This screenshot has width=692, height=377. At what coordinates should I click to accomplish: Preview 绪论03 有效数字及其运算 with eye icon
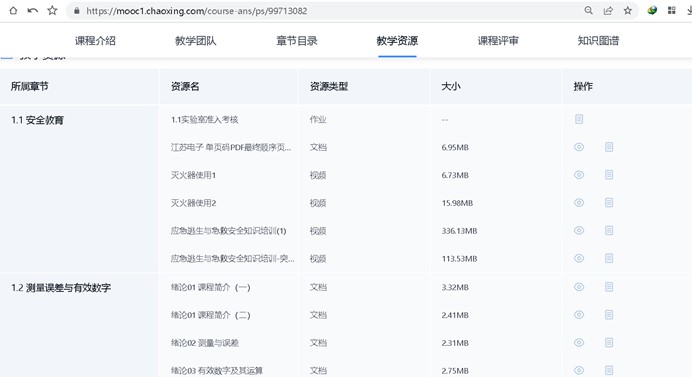coord(579,370)
